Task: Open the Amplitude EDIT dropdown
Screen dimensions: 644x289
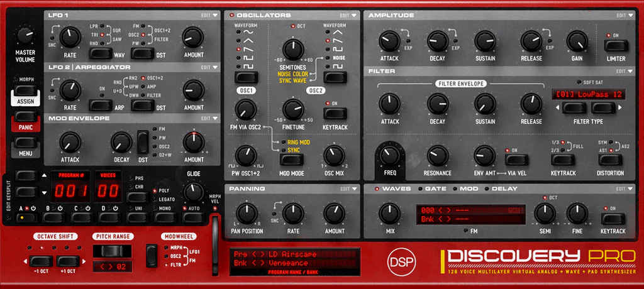Action: click(x=625, y=15)
